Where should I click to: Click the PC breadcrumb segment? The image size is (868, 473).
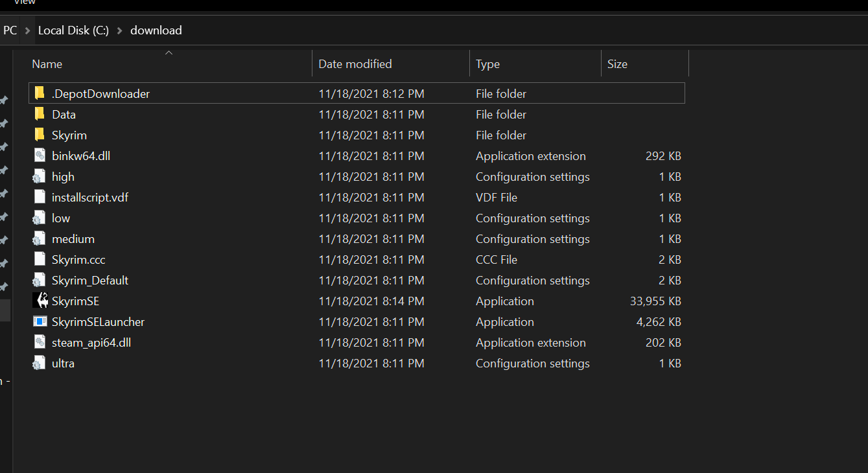[x=10, y=30]
